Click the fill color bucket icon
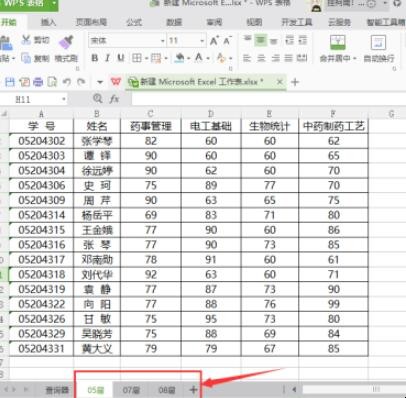The height and width of the screenshot is (398, 406). coord(179,58)
